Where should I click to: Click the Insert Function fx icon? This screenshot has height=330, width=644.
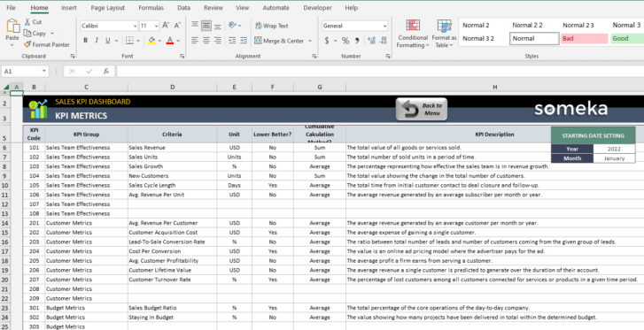click(106, 72)
